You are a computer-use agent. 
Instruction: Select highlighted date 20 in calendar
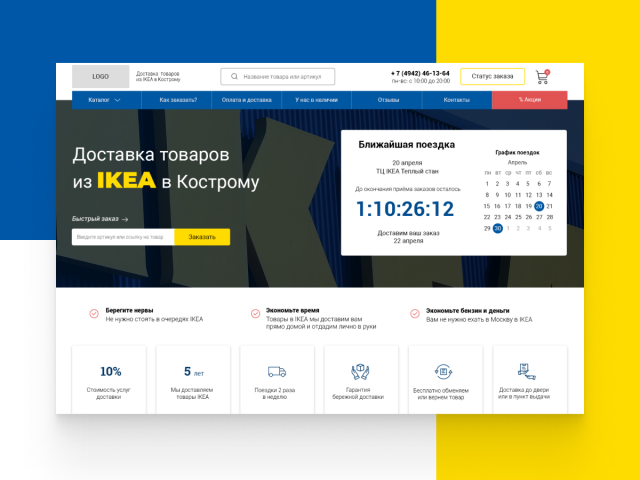[539, 206]
